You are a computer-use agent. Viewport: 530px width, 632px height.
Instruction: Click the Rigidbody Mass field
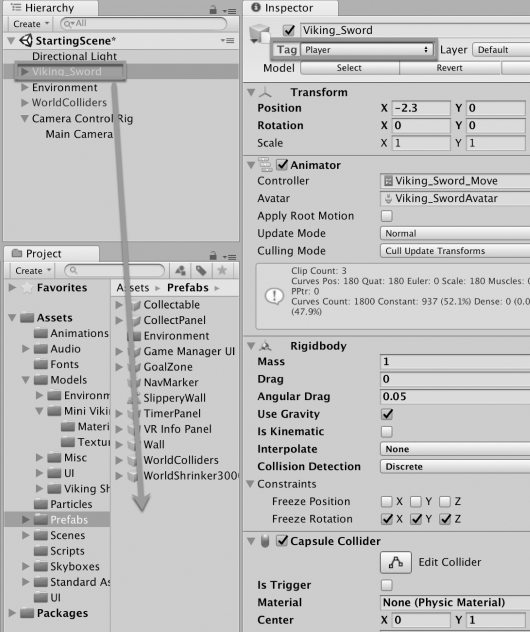pos(455,362)
